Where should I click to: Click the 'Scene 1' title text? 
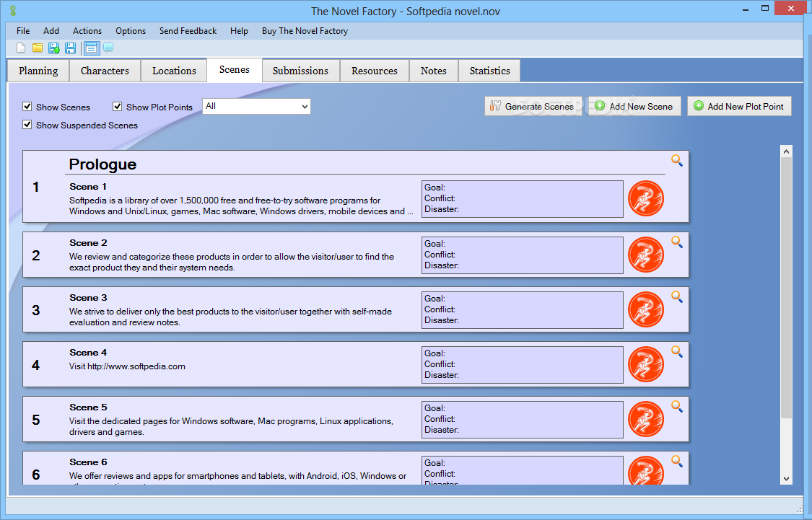(x=88, y=186)
